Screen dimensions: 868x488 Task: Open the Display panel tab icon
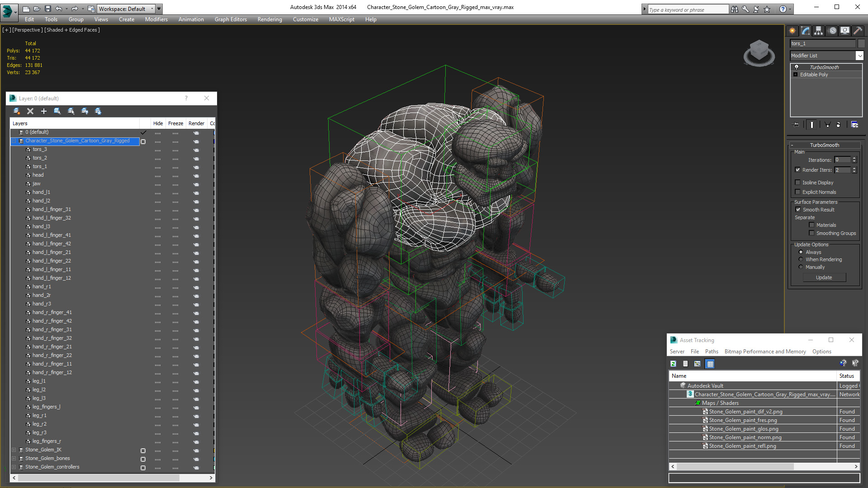(845, 31)
